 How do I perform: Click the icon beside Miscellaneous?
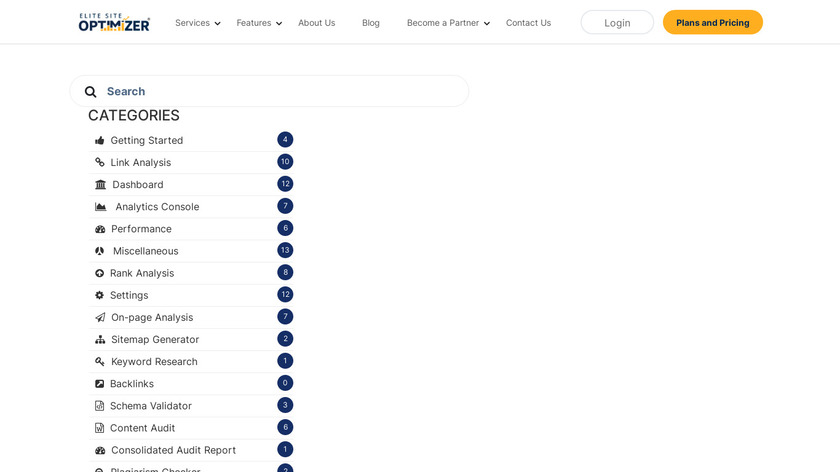tap(100, 251)
